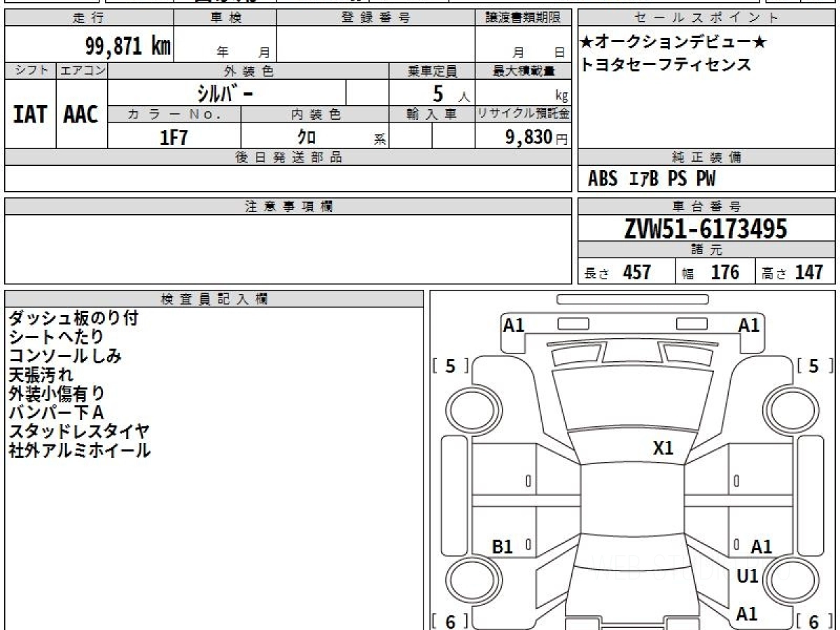Click the AAC air conditioner cell
This screenshot has height=630, width=840.
[x=81, y=115]
